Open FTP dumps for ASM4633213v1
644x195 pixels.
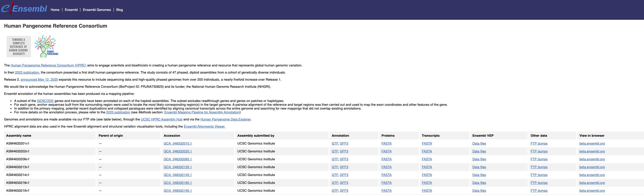pos(539,167)
